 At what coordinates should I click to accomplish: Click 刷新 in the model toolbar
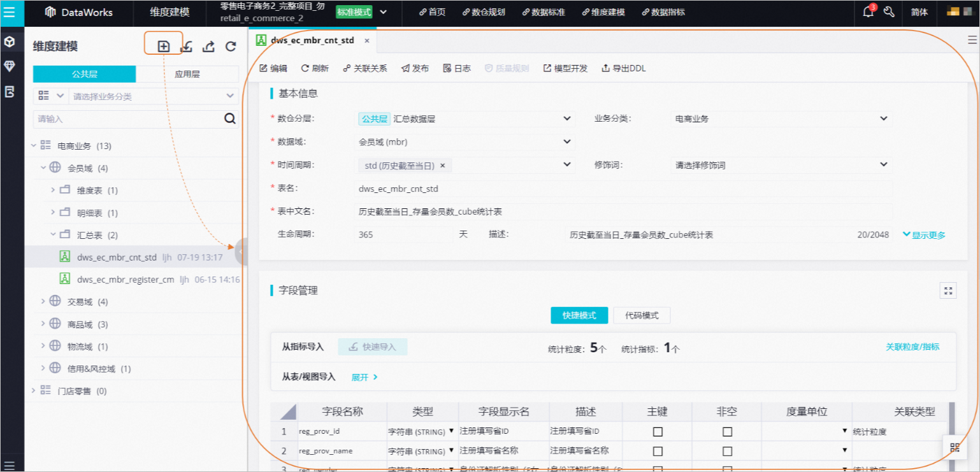click(315, 68)
